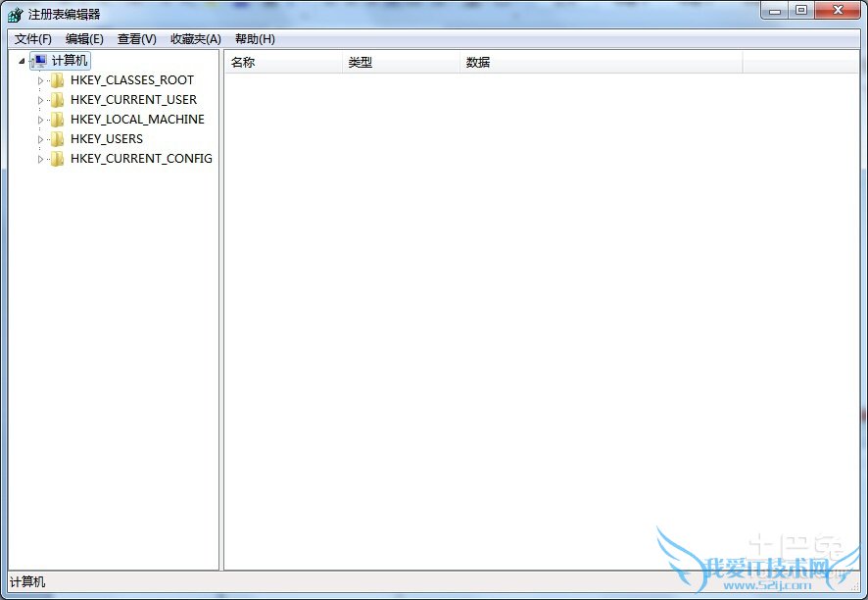Click the 名称 column header
868x600 pixels.
pos(283,62)
